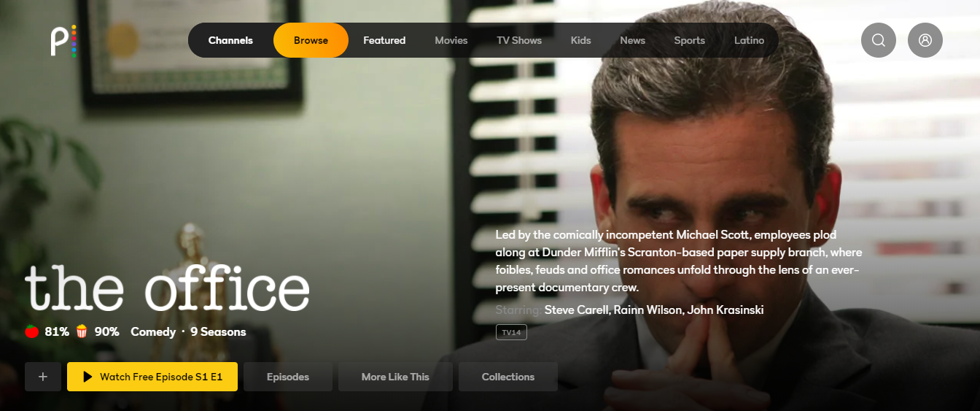Open the TV Shows tab
This screenshot has height=411, width=980.
(519, 40)
